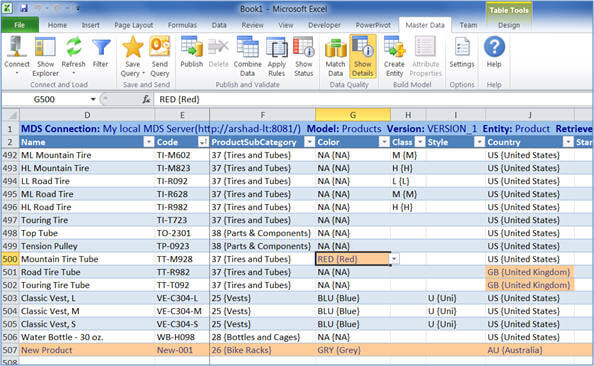Click the Excel application icon in title bar

coord(7,8)
